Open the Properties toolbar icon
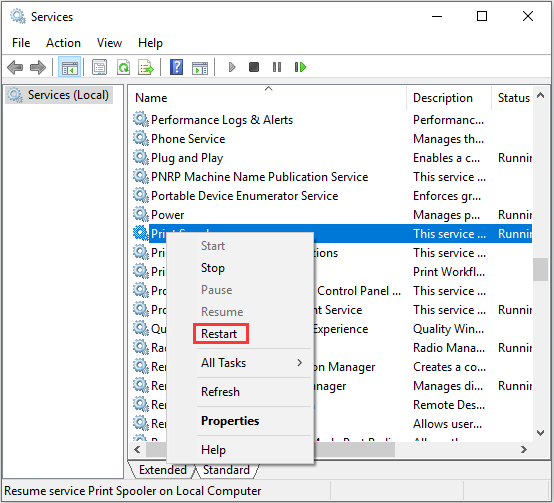The height and width of the screenshot is (503, 554). click(x=100, y=67)
